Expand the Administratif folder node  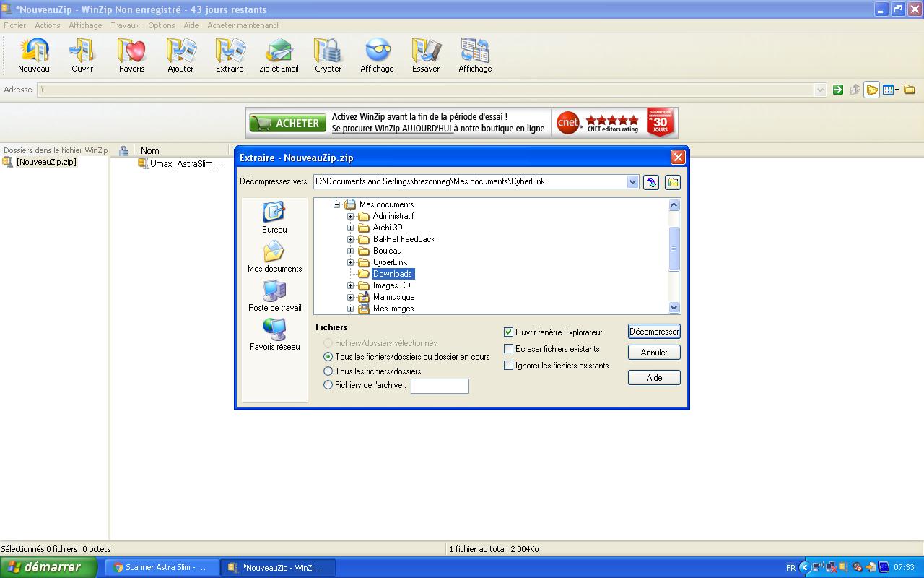pos(350,216)
